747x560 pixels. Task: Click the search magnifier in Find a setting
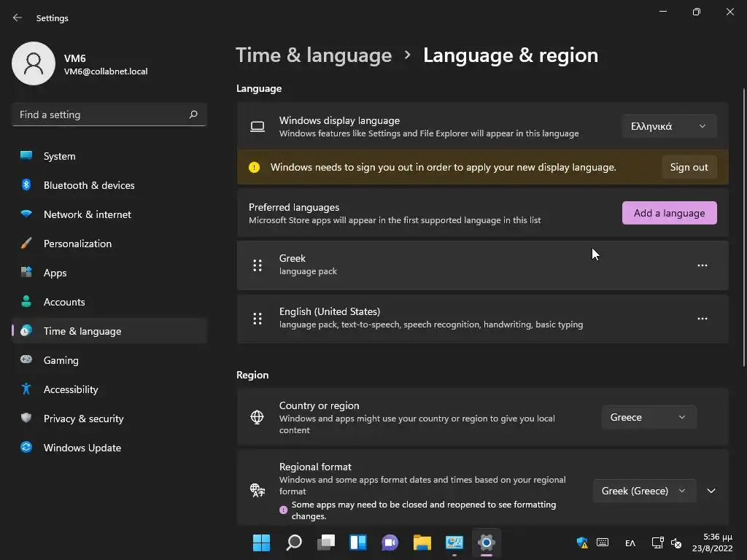click(193, 114)
